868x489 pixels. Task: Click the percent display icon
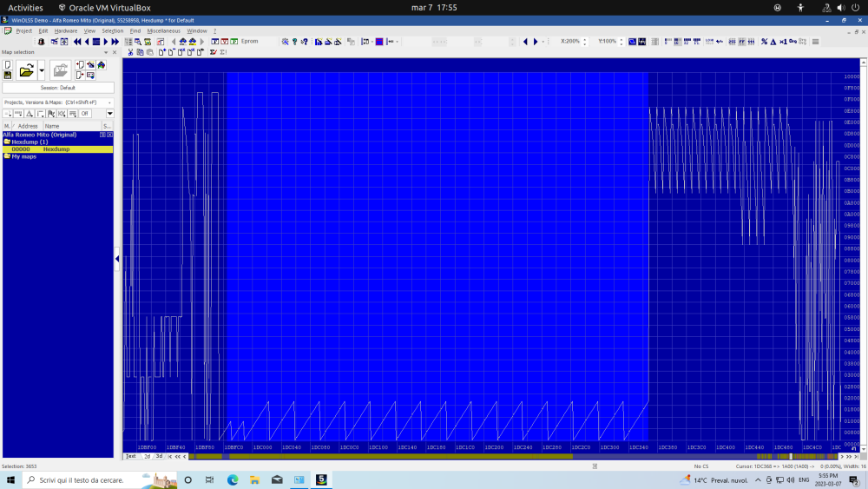click(x=764, y=42)
